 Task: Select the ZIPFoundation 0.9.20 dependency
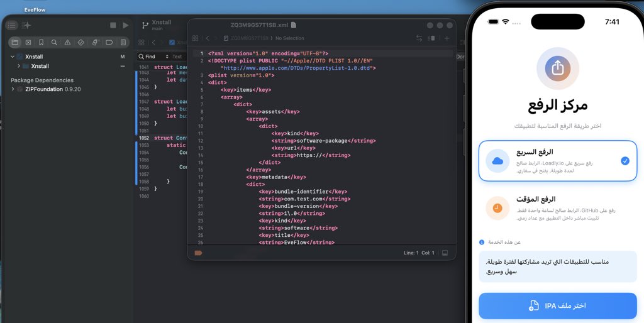point(53,89)
